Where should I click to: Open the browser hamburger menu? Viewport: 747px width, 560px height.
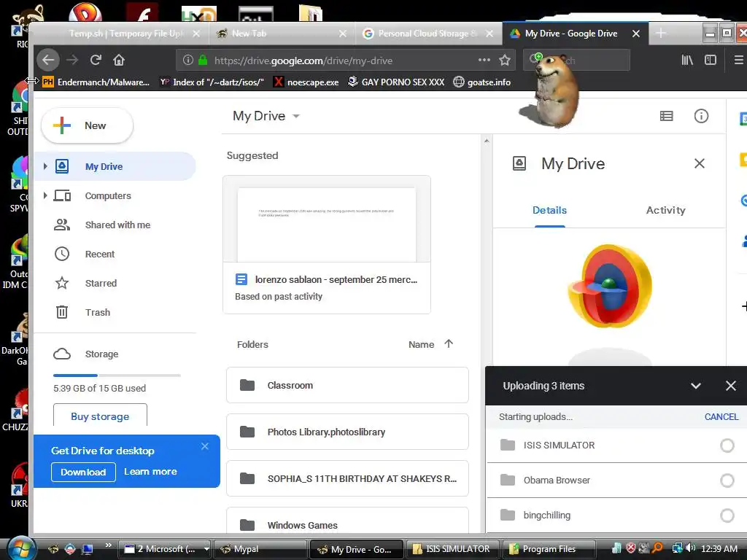coord(738,60)
